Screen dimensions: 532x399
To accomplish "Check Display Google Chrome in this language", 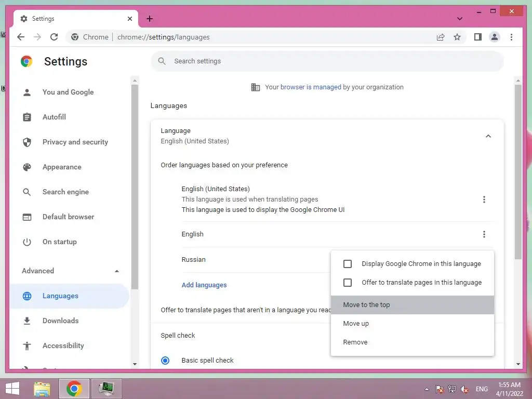I will click(348, 263).
